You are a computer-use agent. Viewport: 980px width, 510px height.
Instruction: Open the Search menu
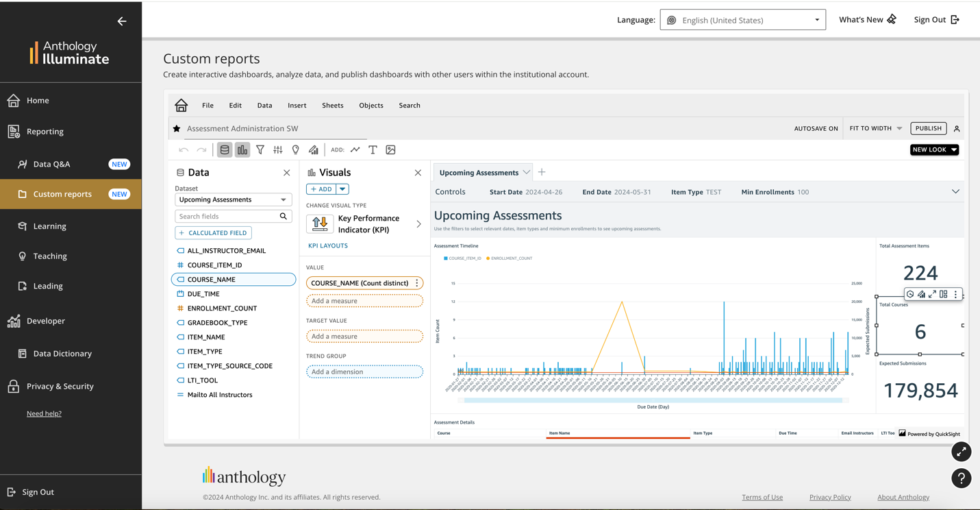point(410,106)
